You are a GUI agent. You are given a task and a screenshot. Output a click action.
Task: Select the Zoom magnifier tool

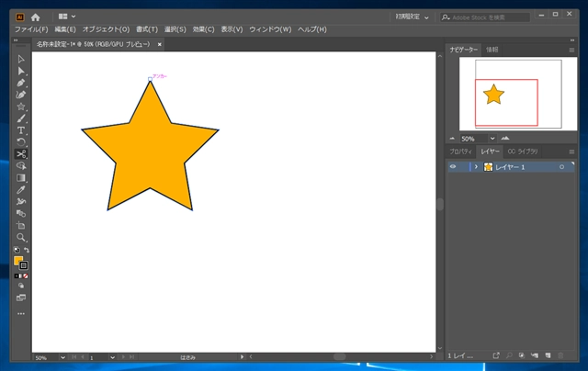(21, 237)
